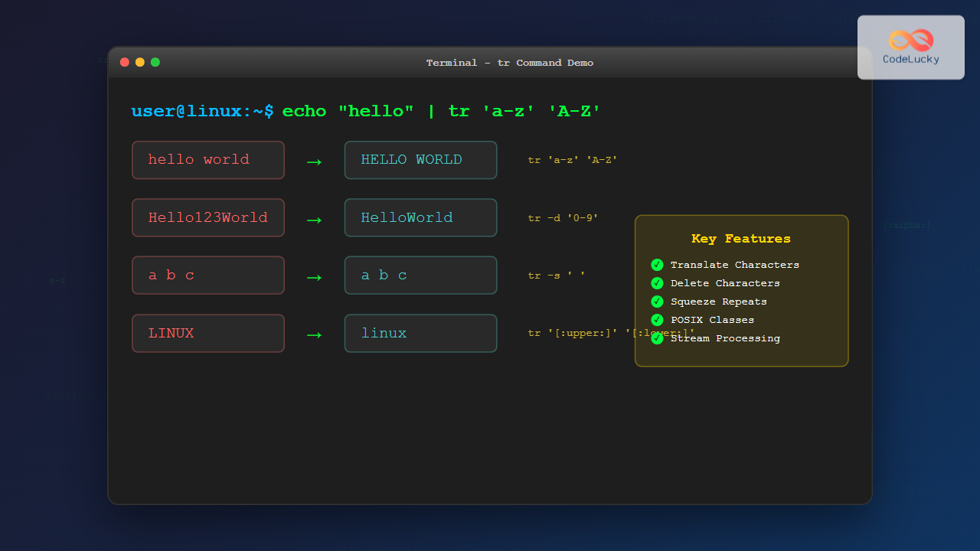
Task: Click the Translate Characters checkmark
Action: [657, 265]
